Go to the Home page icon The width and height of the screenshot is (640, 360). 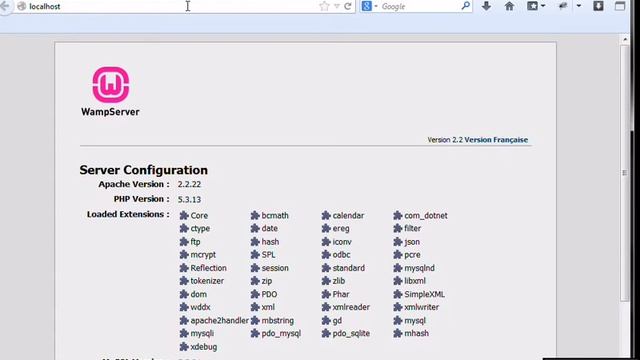tap(509, 6)
